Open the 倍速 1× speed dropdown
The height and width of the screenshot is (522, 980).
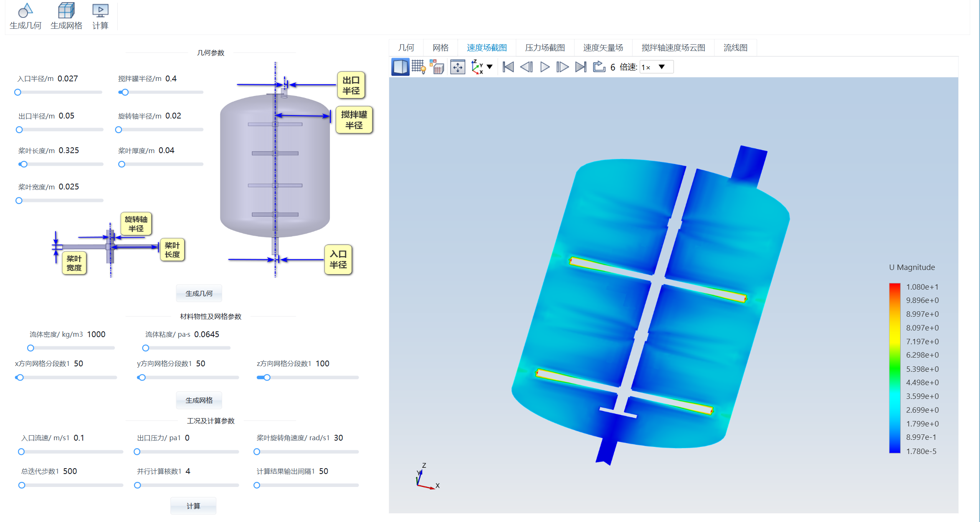pyautogui.click(x=656, y=67)
